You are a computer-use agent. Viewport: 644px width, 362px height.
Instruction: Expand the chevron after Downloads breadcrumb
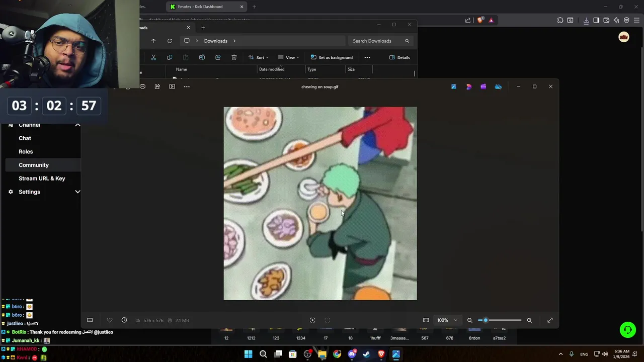[234, 41]
